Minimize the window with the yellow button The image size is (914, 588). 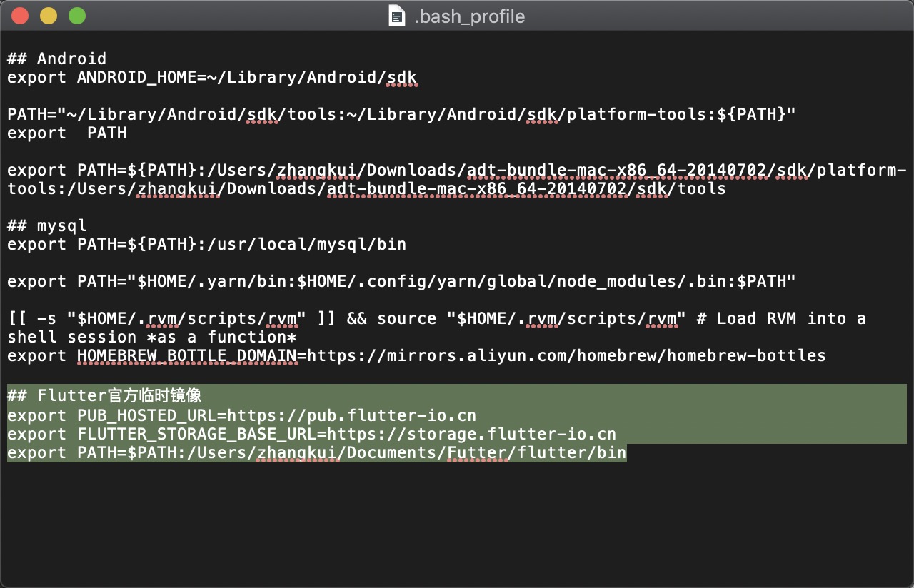(48, 15)
